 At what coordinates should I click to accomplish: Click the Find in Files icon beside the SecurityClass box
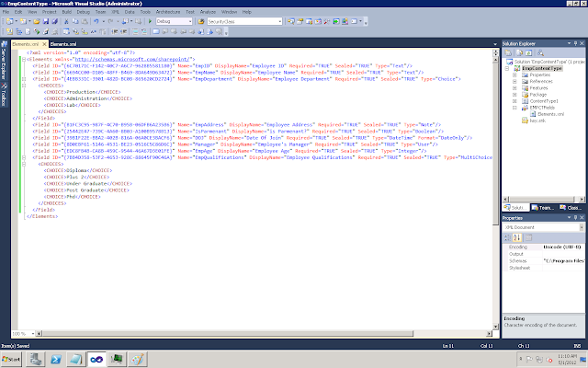pyautogui.click(x=201, y=21)
